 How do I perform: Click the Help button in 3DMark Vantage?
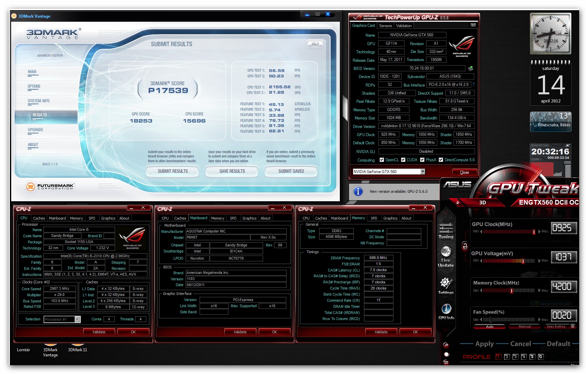point(315,44)
